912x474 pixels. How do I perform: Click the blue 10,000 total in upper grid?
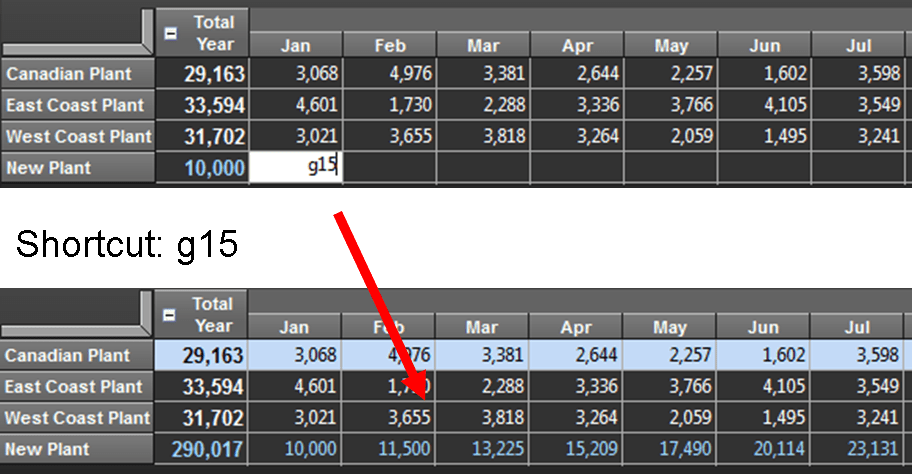(204, 168)
